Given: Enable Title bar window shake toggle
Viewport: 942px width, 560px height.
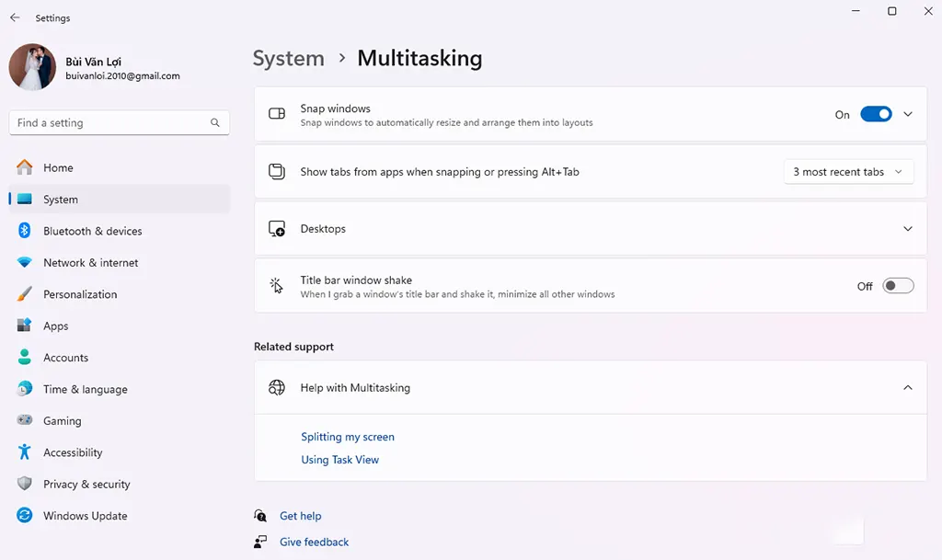Looking at the screenshot, I should pyautogui.click(x=898, y=286).
